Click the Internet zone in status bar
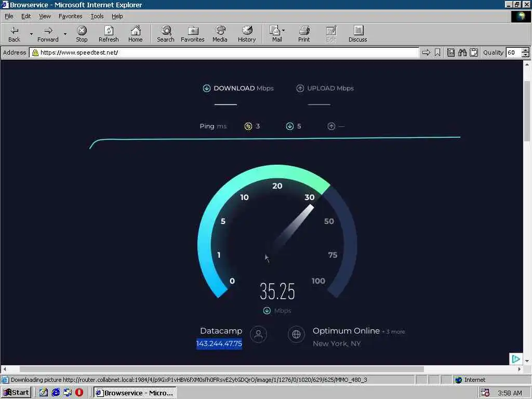 (x=471, y=380)
